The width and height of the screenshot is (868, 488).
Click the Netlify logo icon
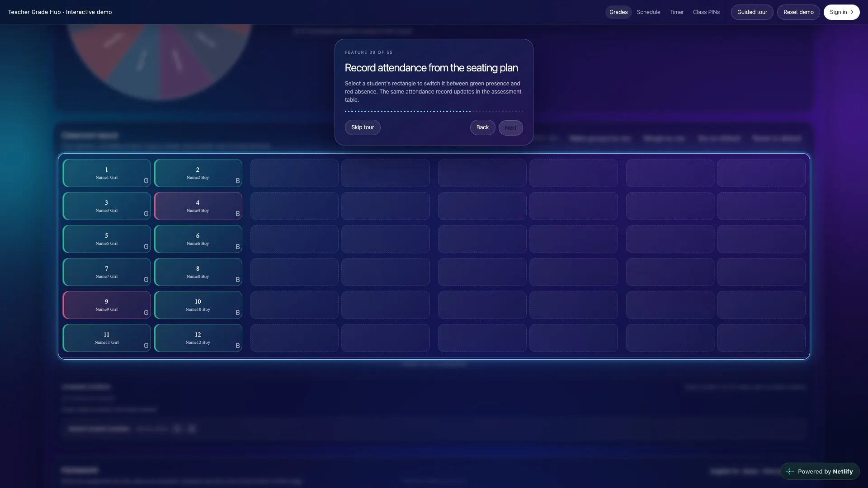[790, 471]
